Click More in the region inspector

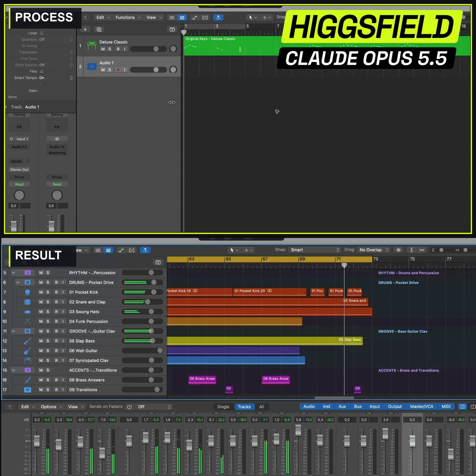12,97
